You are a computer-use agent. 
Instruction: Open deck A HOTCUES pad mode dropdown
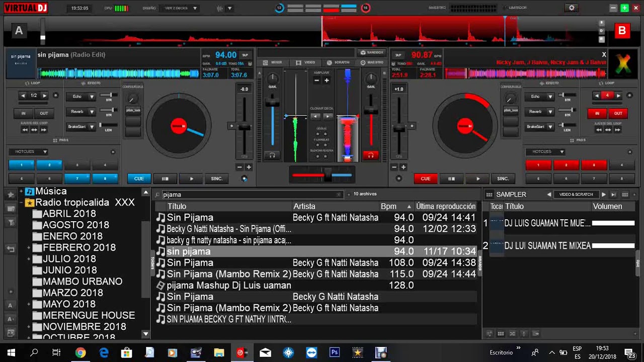click(x=29, y=151)
